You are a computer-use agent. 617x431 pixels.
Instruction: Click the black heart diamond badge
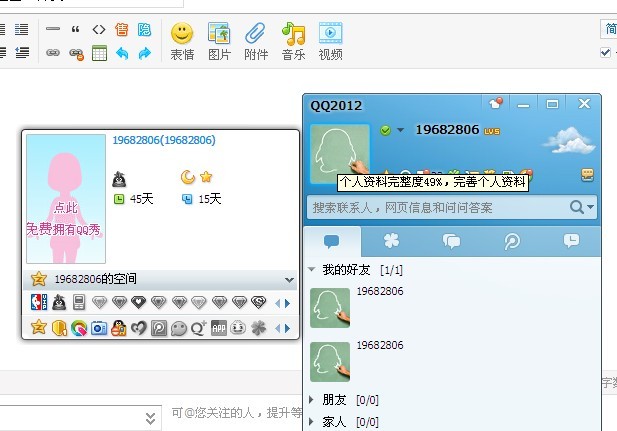click(139, 302)
